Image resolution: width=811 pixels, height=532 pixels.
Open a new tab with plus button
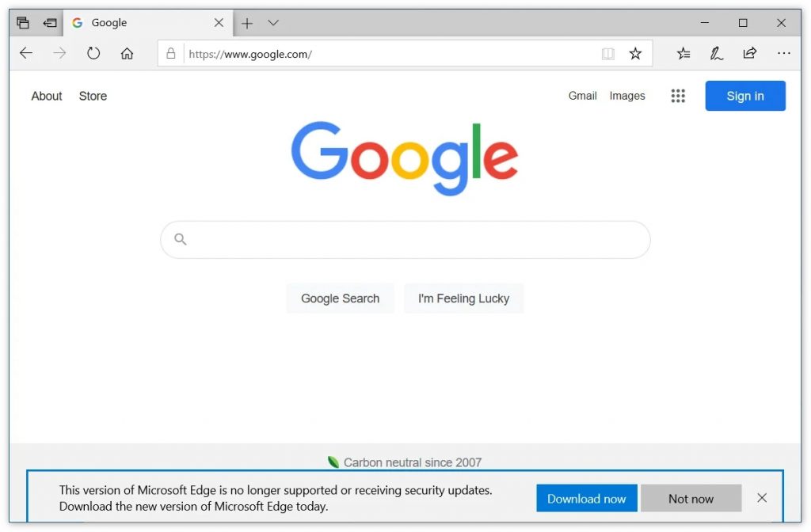click(x=247, y=23)
